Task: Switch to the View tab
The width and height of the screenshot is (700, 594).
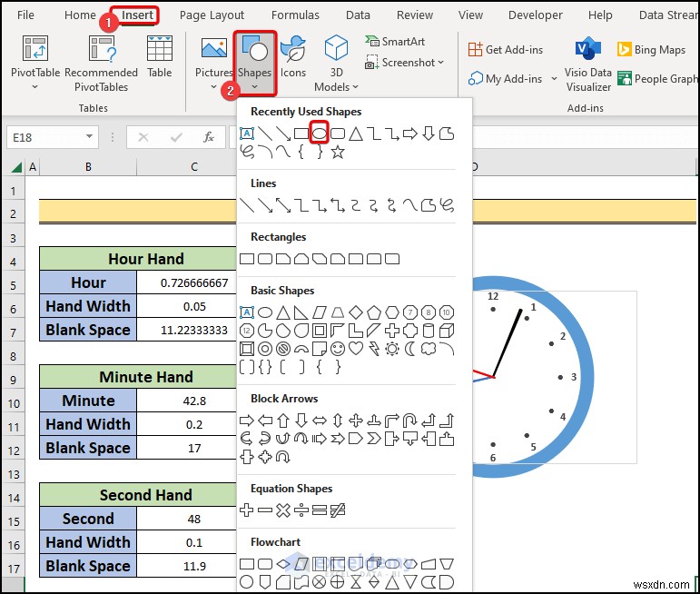Action: point(470,15)
